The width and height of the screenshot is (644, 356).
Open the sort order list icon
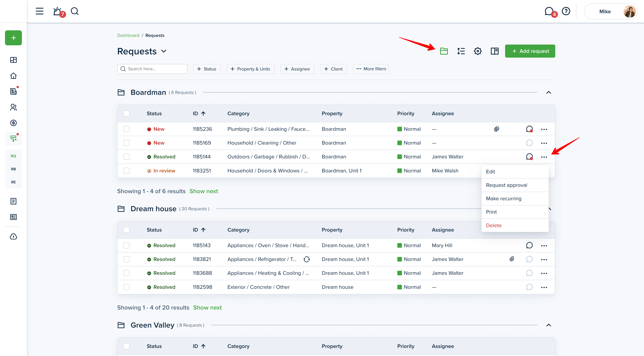coord(461,51)
